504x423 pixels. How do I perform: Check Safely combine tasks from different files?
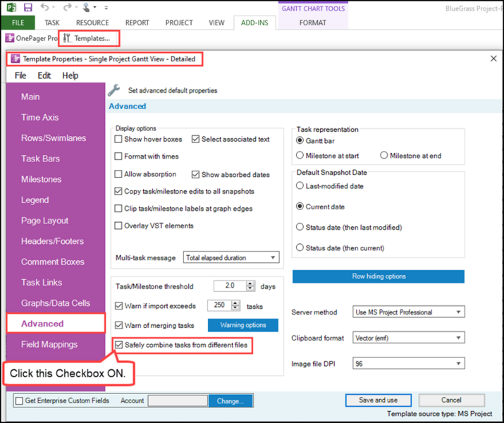[x=119, y=345]
